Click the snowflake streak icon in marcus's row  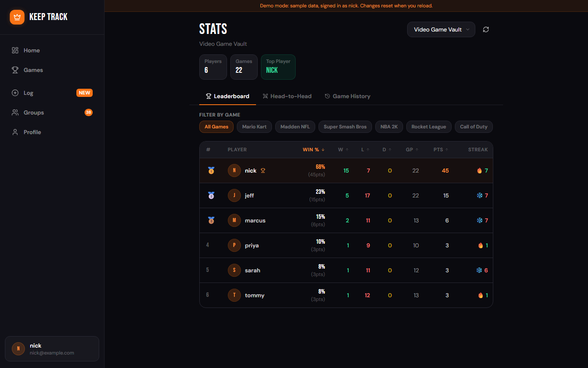[x=480, y=220]
